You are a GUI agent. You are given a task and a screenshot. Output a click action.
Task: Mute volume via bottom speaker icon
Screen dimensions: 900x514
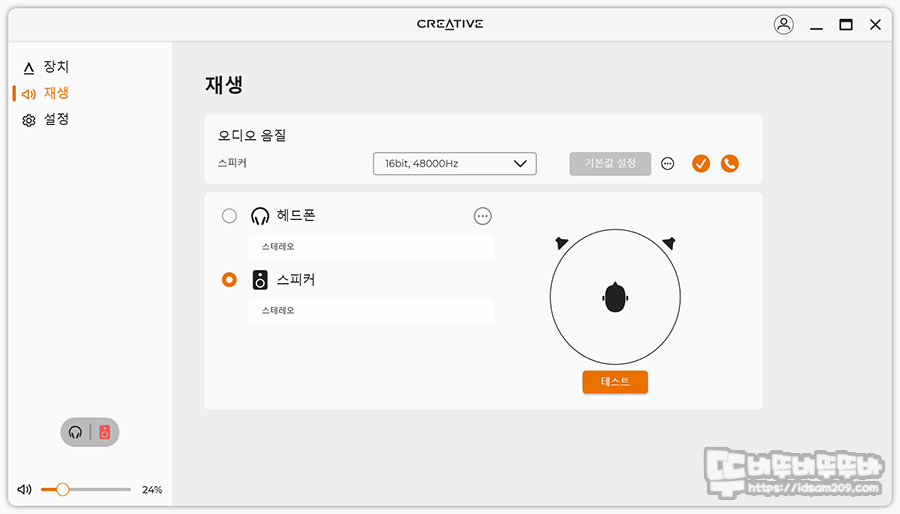(24, 489)
